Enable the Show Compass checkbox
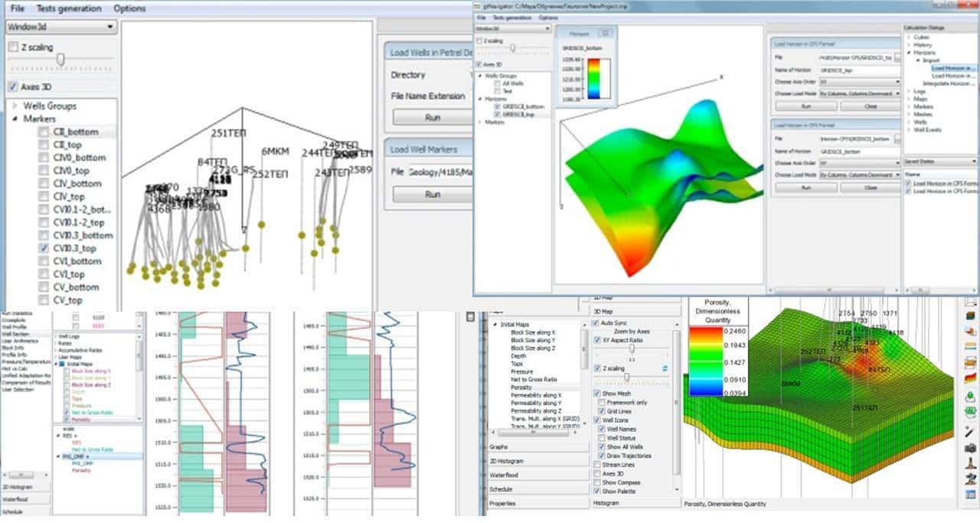Viewport: 980px width, 523px height. point(597,482)
